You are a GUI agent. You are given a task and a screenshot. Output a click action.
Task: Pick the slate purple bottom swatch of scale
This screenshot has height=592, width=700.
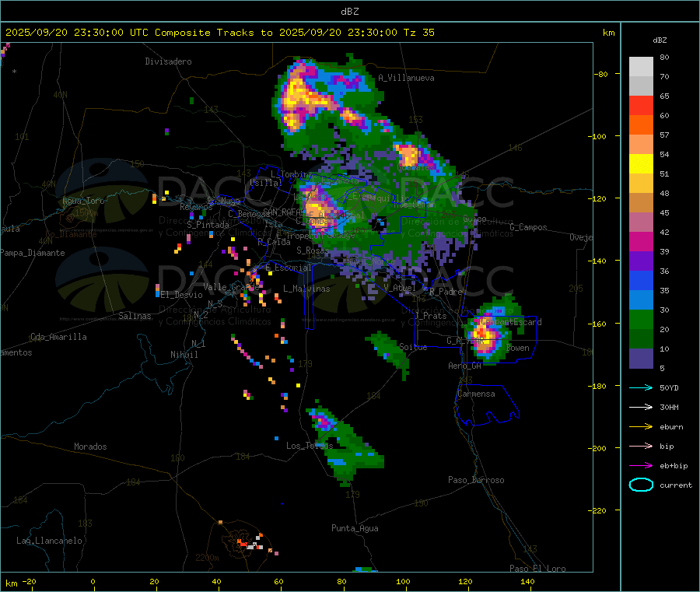[x=641, y=359]
